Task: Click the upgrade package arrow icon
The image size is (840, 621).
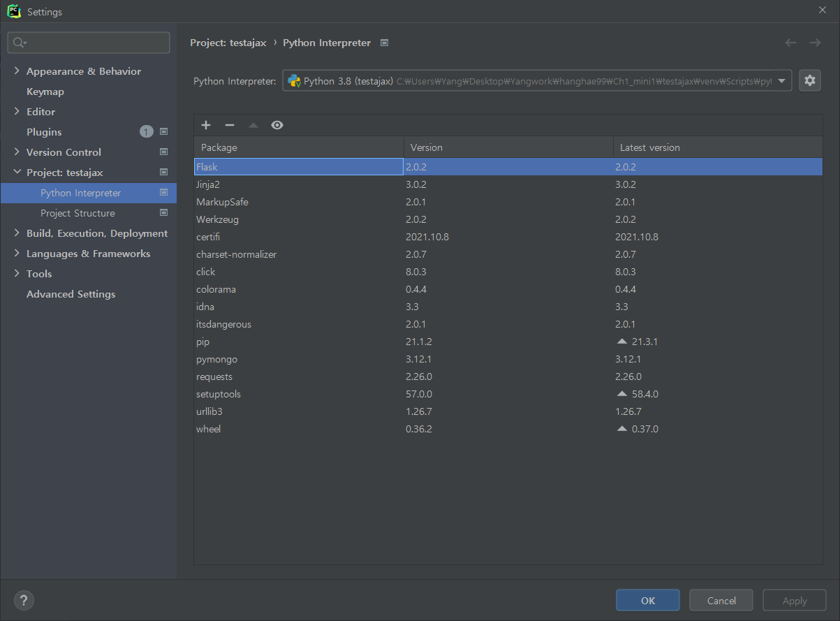Action: click(253, 125)
